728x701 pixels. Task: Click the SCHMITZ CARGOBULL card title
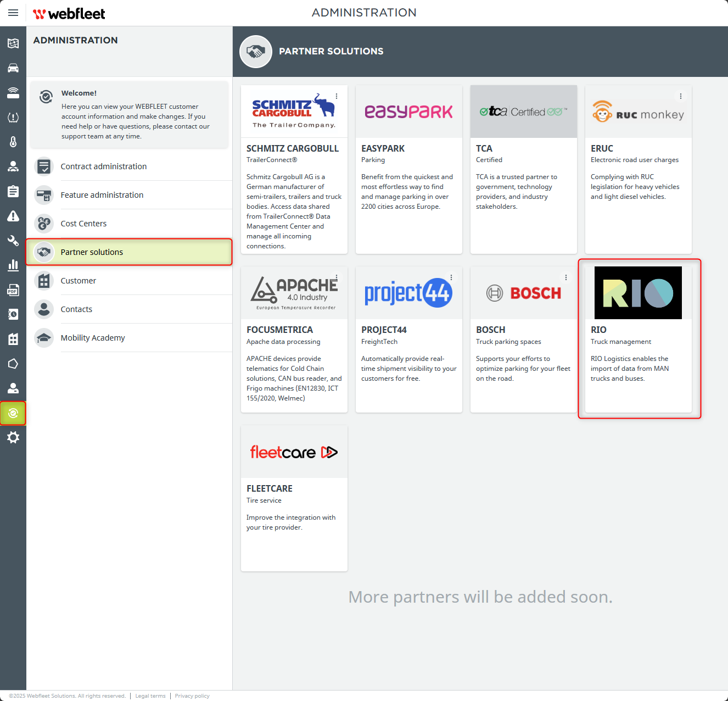(293, 148)
